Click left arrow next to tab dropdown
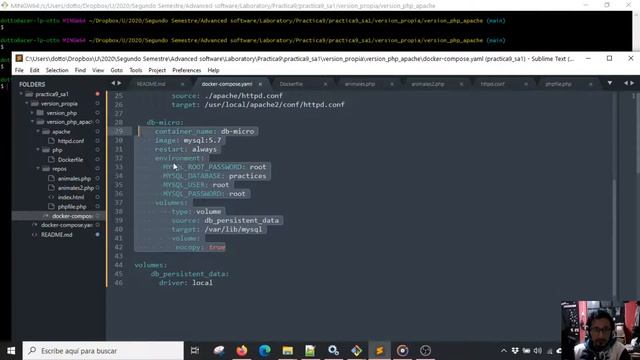This screenshot has width=640, height=360. click(x=626, y=83)
